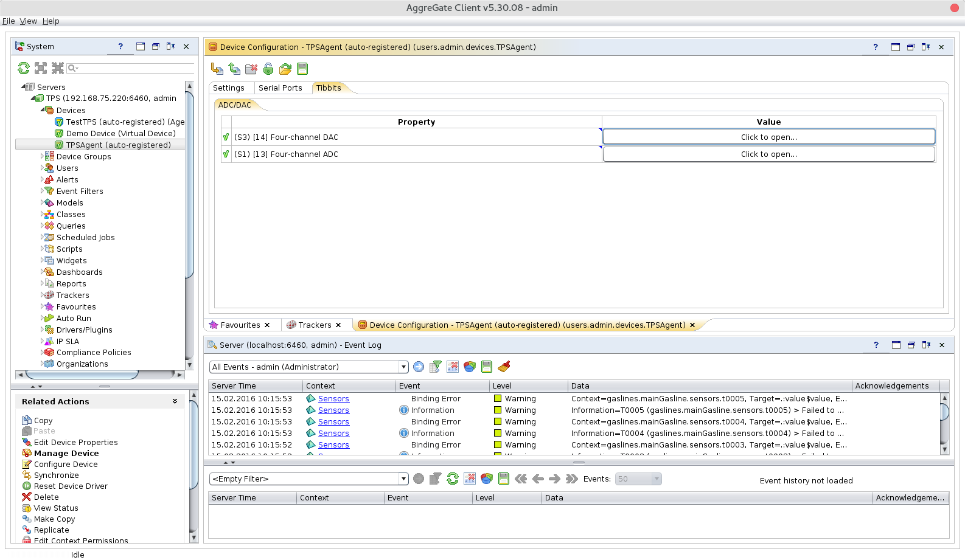Screen dimensions: 965x560
Task: Click the column-settings icon with red X beside All Events
Action: (453, 367)
